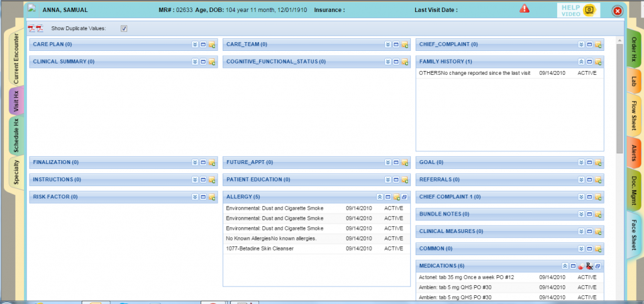644x304 pixels.
Task: Toggle the Show Duplicate Values checkbox
Action: 124,29
